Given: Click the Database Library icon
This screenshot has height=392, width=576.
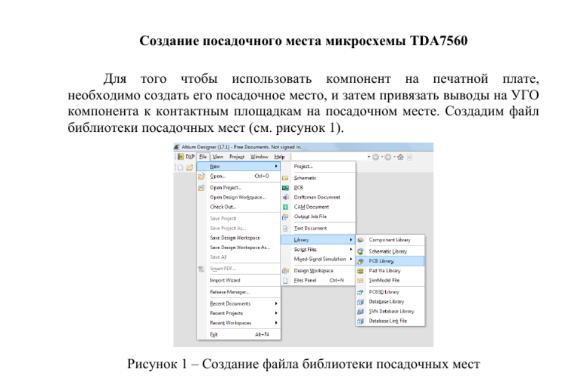Looking at the screenshot, I should 360,301.
